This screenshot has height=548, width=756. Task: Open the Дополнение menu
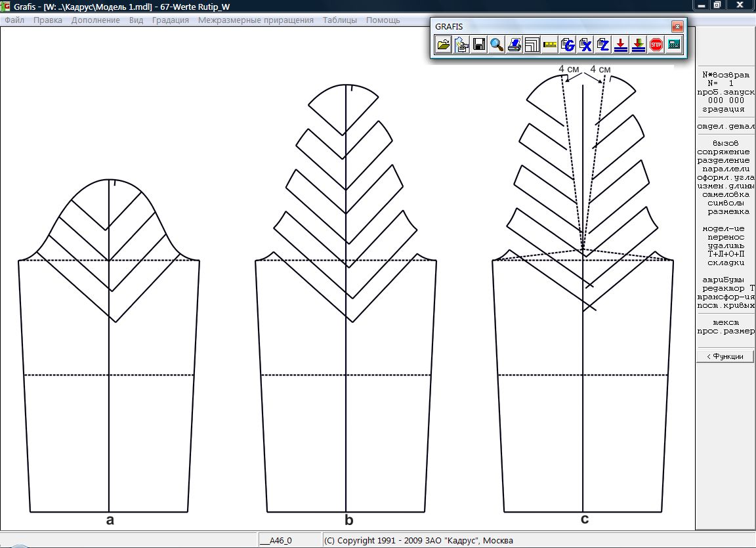pyautogui.click(x=95, y=20)
